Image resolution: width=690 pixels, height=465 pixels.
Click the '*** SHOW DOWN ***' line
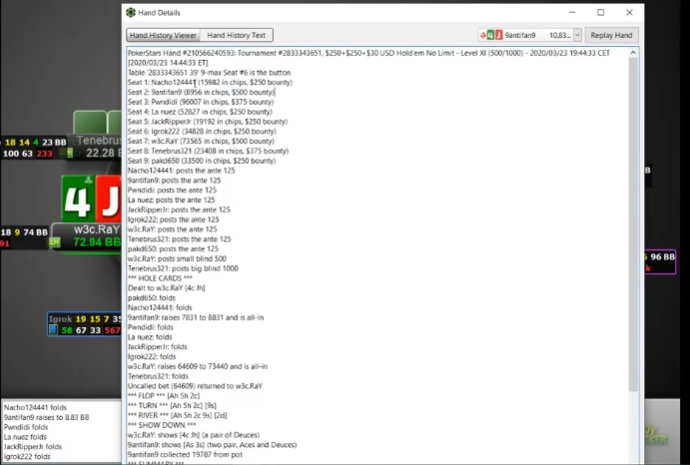coord(161,425)
